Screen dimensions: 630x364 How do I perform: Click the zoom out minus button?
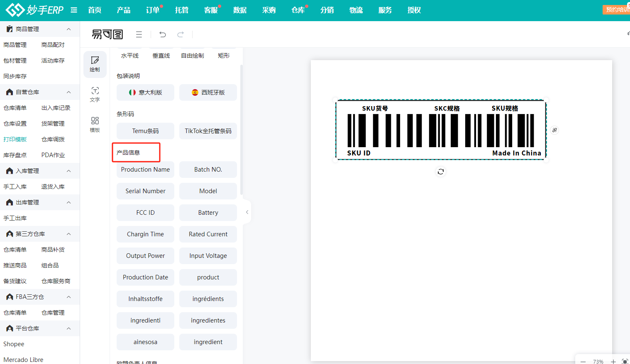(x=583, y=362)
